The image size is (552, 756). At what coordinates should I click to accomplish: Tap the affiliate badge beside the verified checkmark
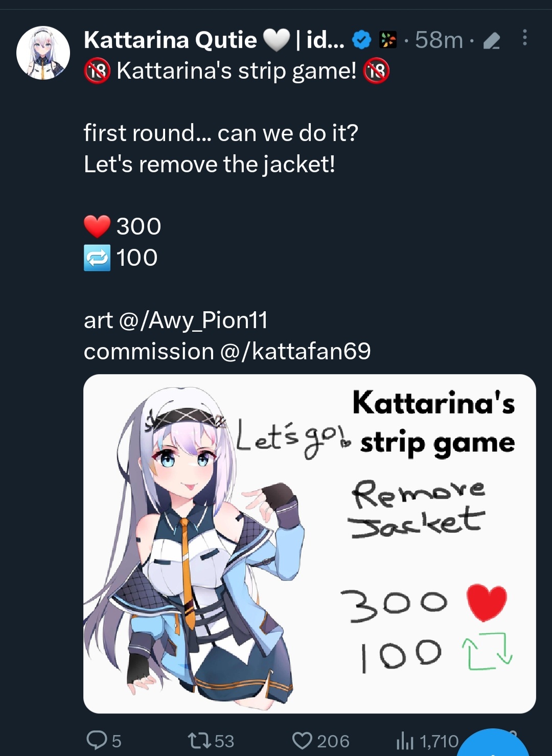[388, 40]
